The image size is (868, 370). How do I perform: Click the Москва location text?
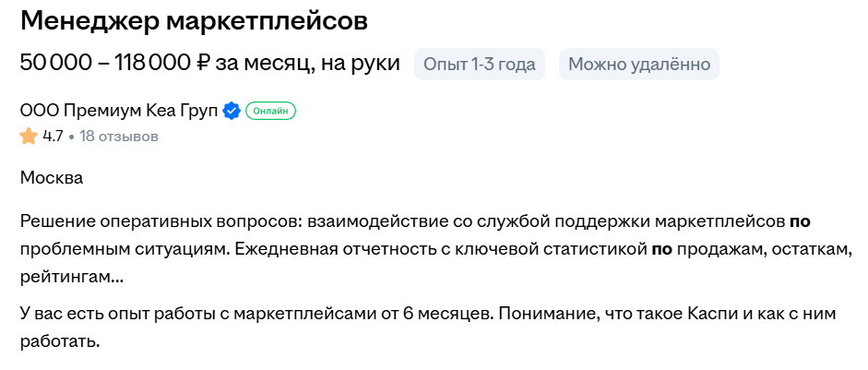pyautogui.click(x=52, y=177)
